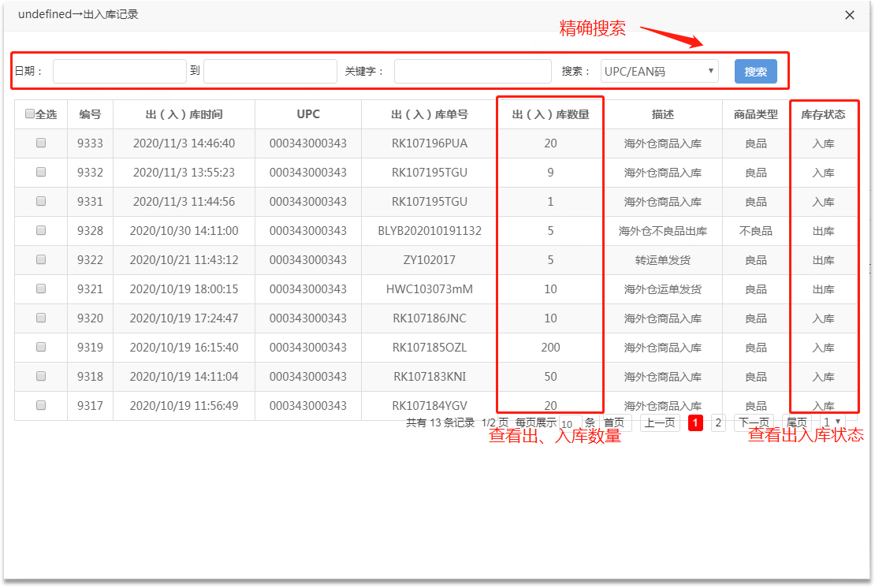875x588 pixels.
Task: Select the checkbox for row 9328
Action: [41, 231]
